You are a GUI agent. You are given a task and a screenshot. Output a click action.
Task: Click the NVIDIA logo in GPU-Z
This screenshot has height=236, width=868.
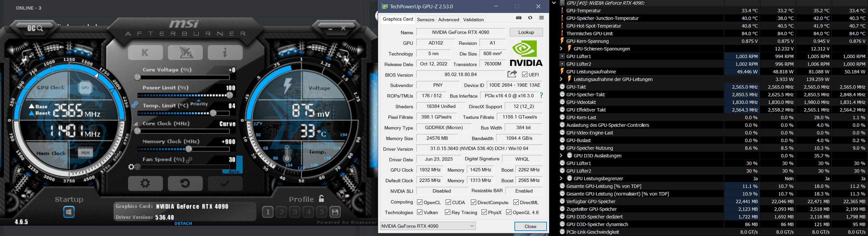pos(526,53)
